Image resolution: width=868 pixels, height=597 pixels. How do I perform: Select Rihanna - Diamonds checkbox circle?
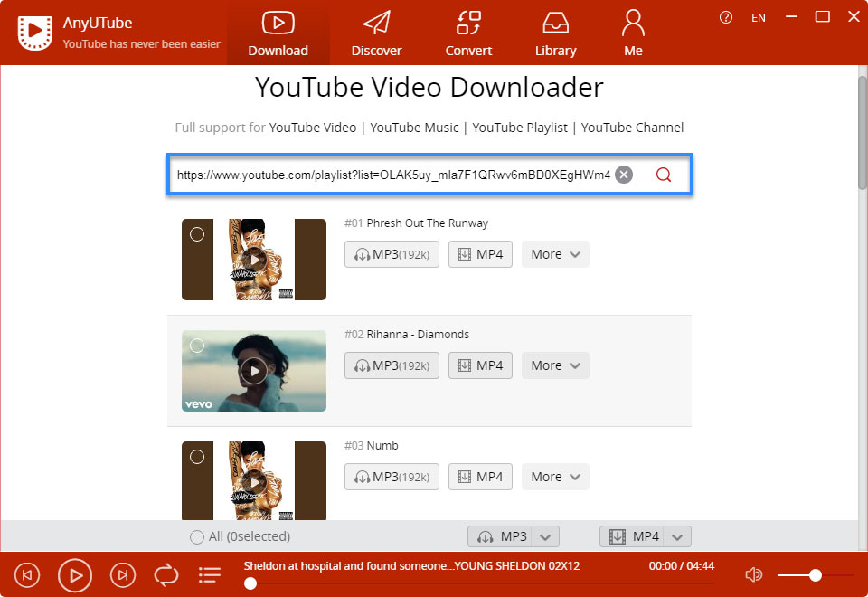click(197, 346)
